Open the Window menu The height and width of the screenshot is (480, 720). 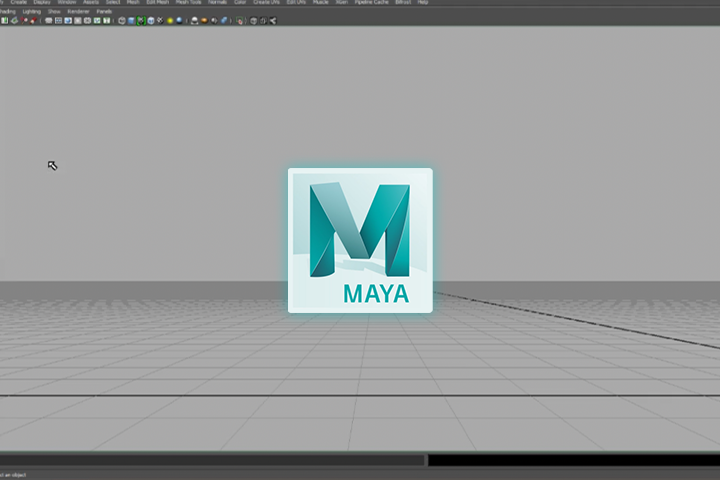click(x=67, y=2)
